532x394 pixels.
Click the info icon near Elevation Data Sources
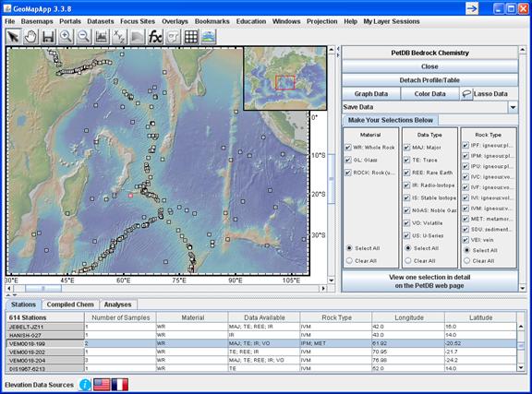[85, 385]
